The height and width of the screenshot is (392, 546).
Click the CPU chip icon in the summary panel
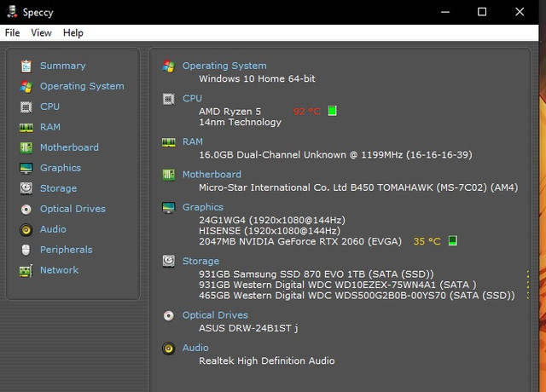point(169,99)
